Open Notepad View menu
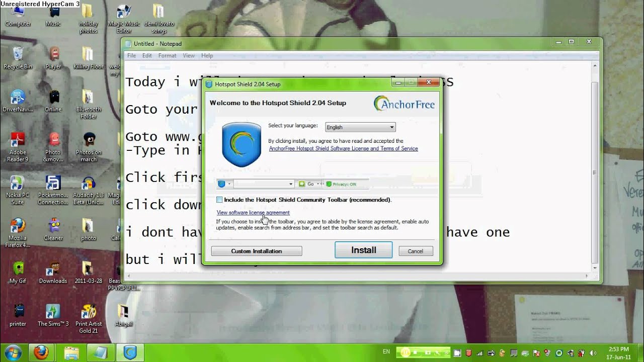 189,55
